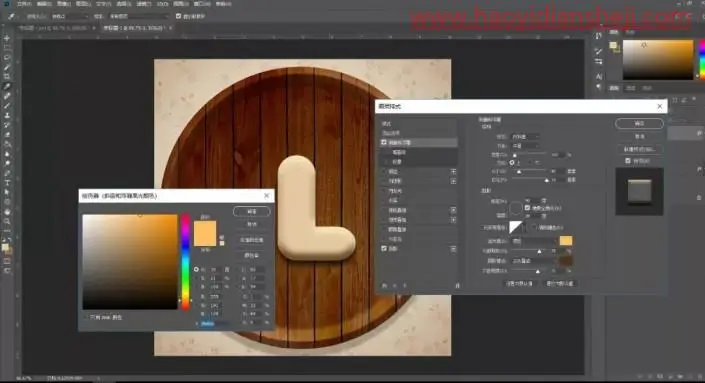Open the bevel Technique dropdown

(x=525, y=146)
